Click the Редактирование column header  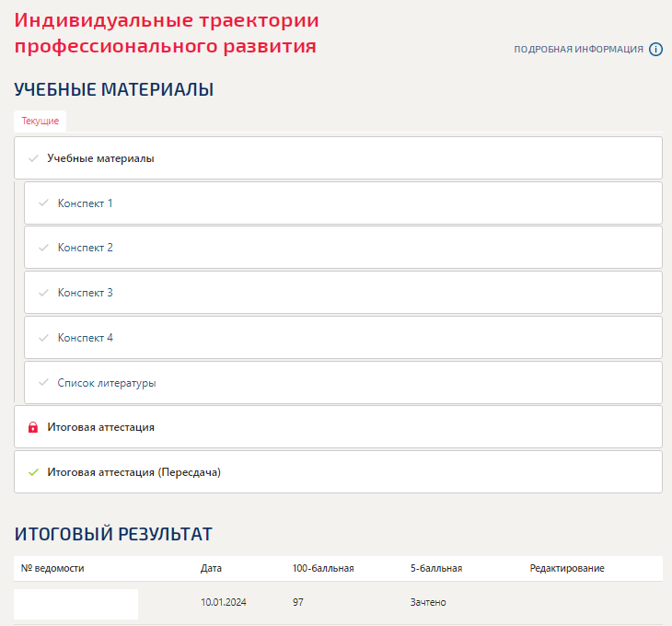click(x=567, y=568)
